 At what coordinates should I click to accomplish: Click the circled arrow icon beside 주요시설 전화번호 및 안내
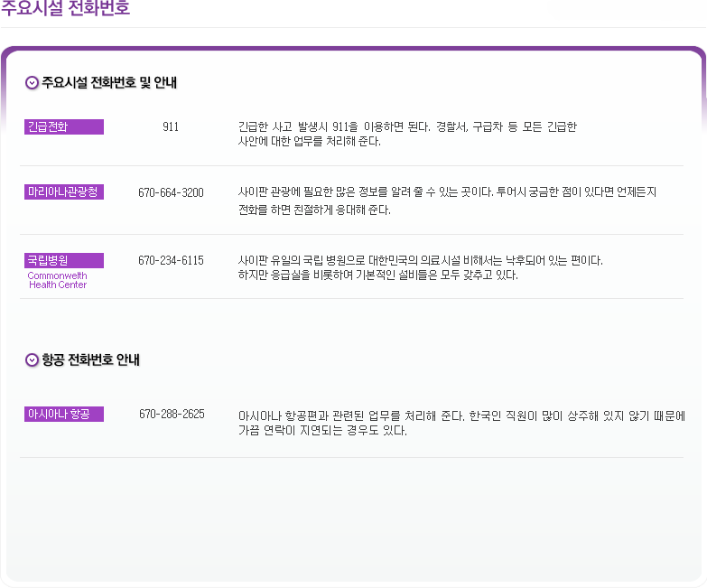[x=32, y=83]
